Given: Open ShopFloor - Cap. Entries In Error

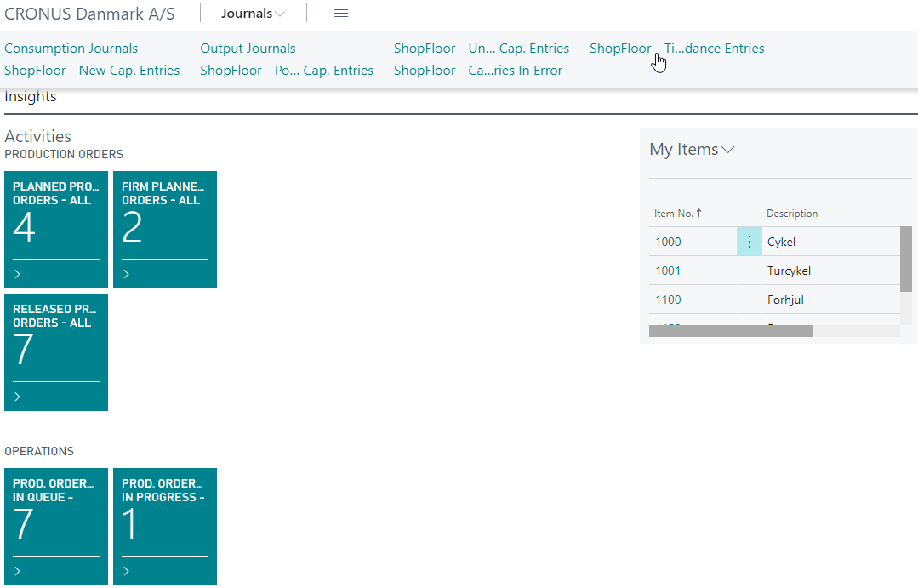Looking at the screenshot, I should (479, 70).
